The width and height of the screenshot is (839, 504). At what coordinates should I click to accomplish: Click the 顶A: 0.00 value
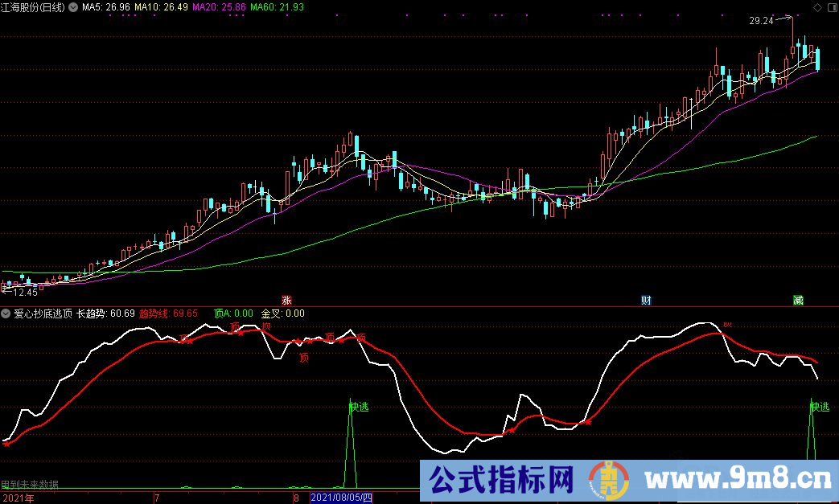[234, 313]
